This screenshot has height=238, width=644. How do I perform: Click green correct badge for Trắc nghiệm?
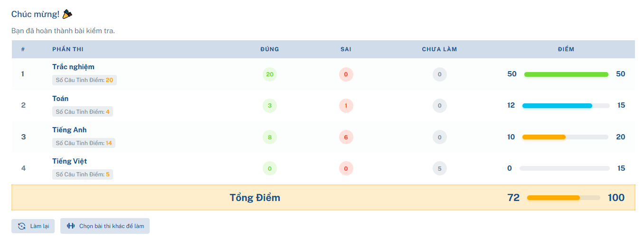click(270, 74)
